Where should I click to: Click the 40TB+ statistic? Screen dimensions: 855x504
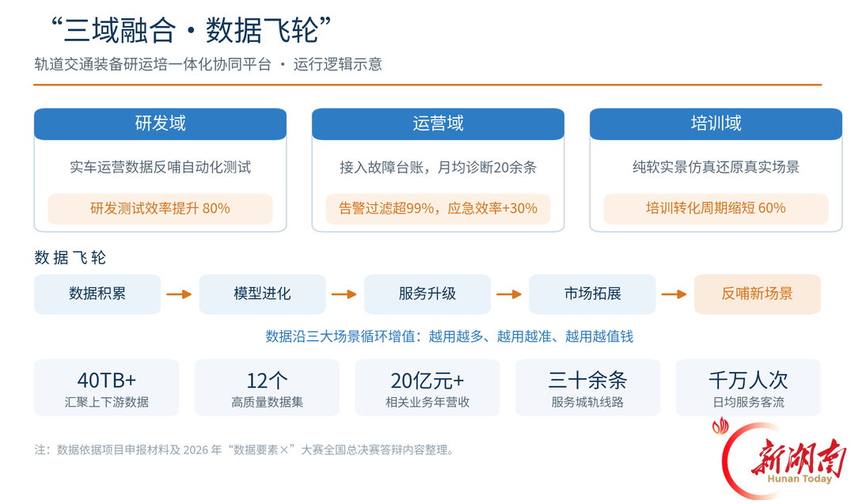107,381
